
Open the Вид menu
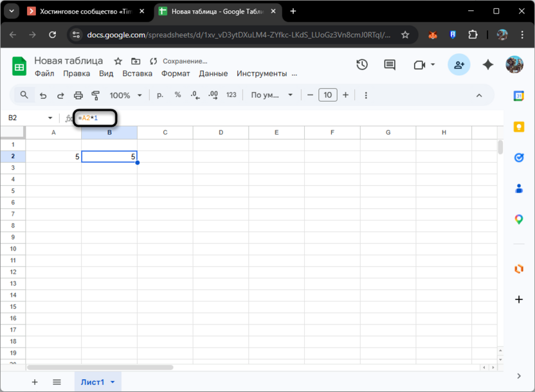click(x=106, y=74)
